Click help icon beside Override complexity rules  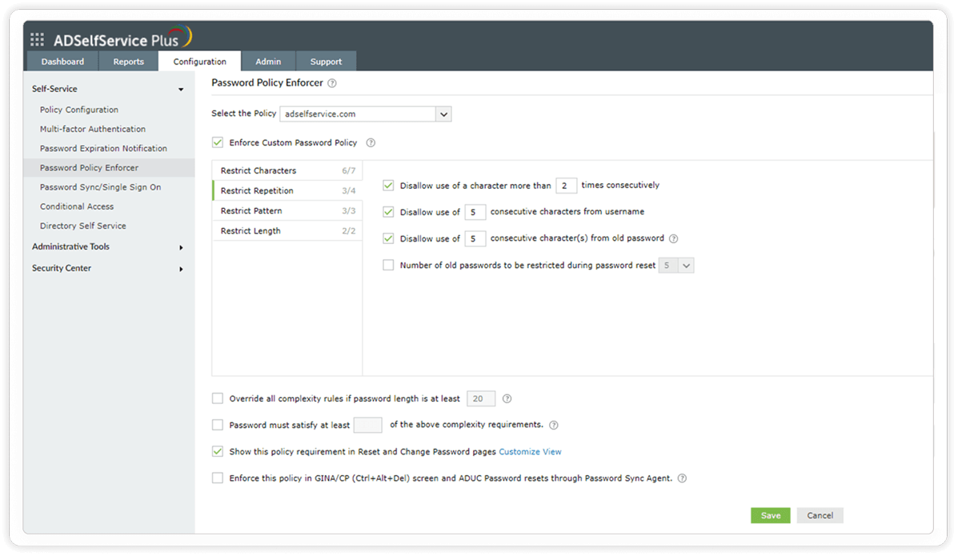pyautogui.click(x=507, y=398)
